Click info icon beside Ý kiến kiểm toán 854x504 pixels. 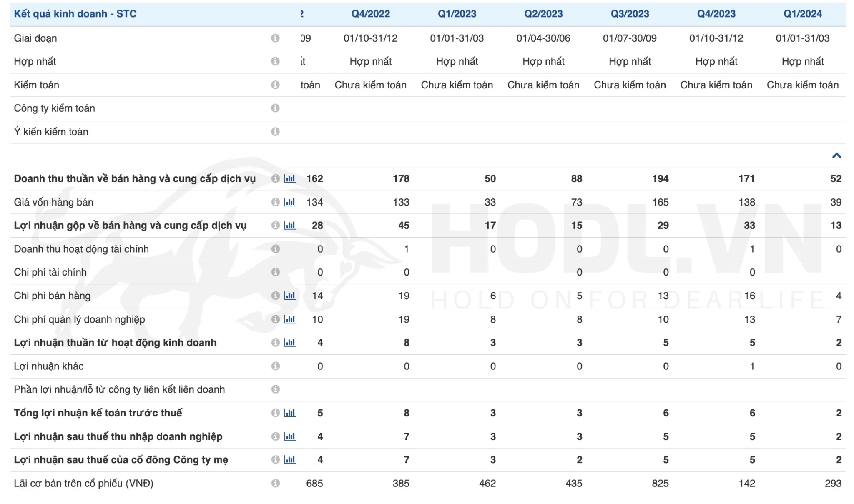pyautogui.click(x=275, y=132)
